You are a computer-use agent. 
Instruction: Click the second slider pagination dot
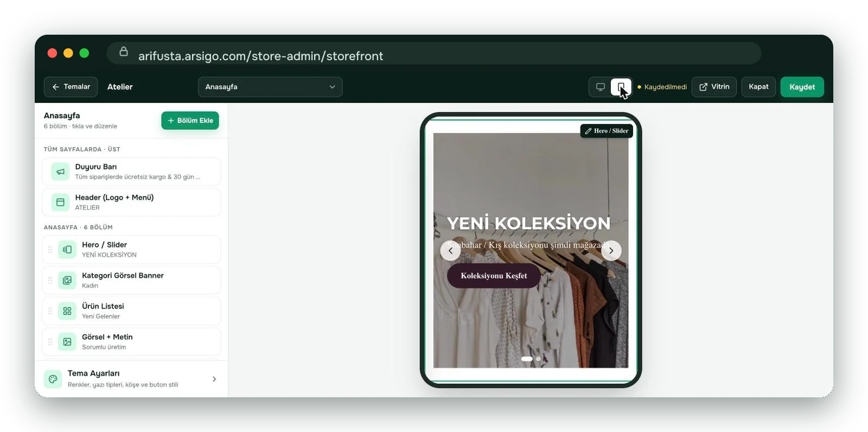[x=538, y=359]
